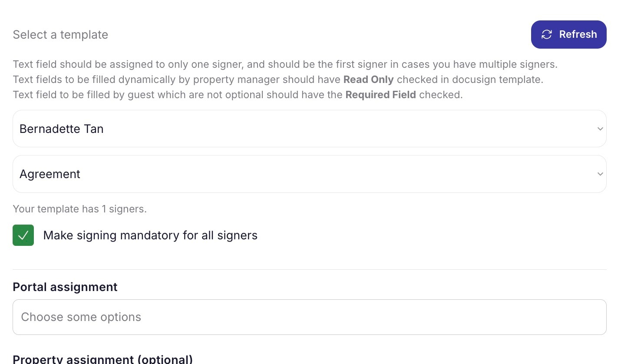Expand the Portal assignment options picker

[309, 317]
